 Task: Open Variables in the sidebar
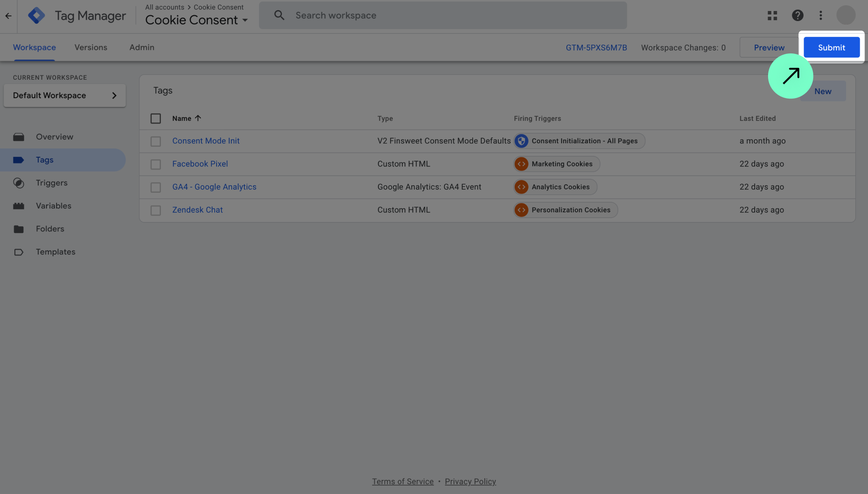pos(63,206)
